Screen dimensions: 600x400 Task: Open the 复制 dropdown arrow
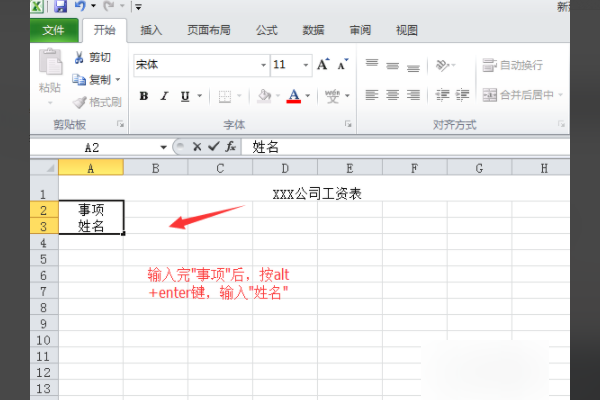[118, 80]
